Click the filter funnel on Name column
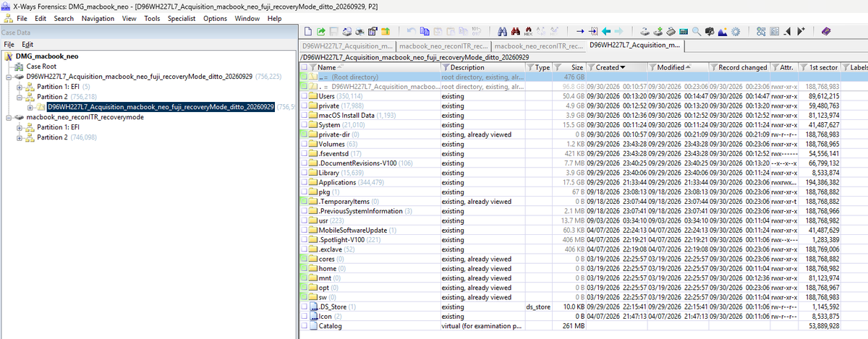 coord(313,67)
